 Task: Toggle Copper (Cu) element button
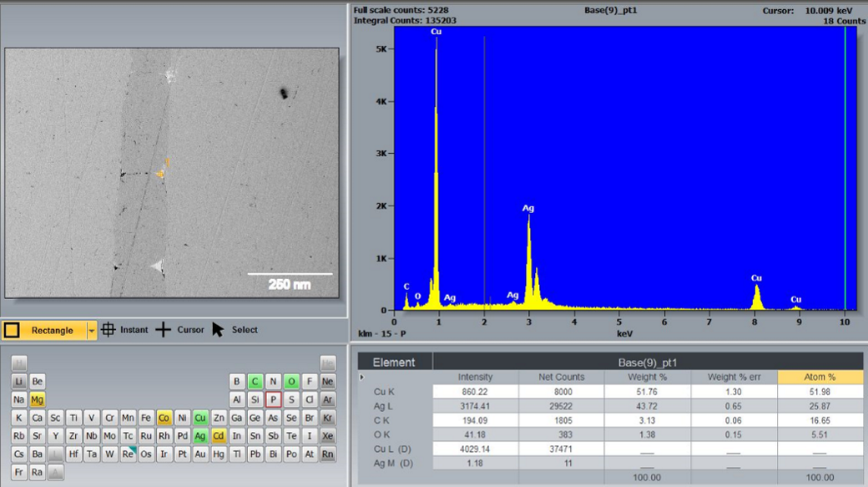point(200,419)
